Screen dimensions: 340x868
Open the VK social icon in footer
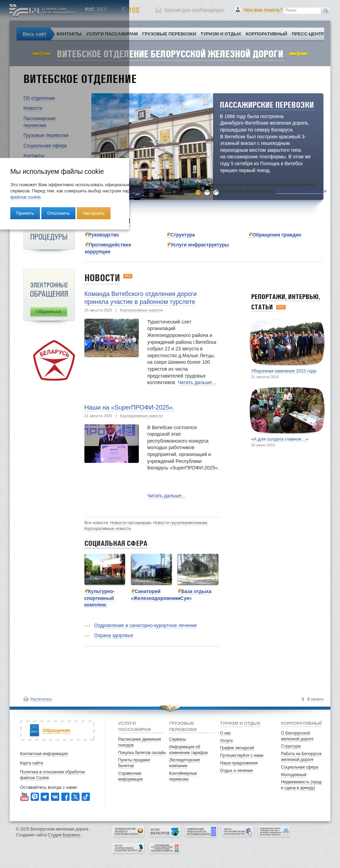[x=55, y=797]
